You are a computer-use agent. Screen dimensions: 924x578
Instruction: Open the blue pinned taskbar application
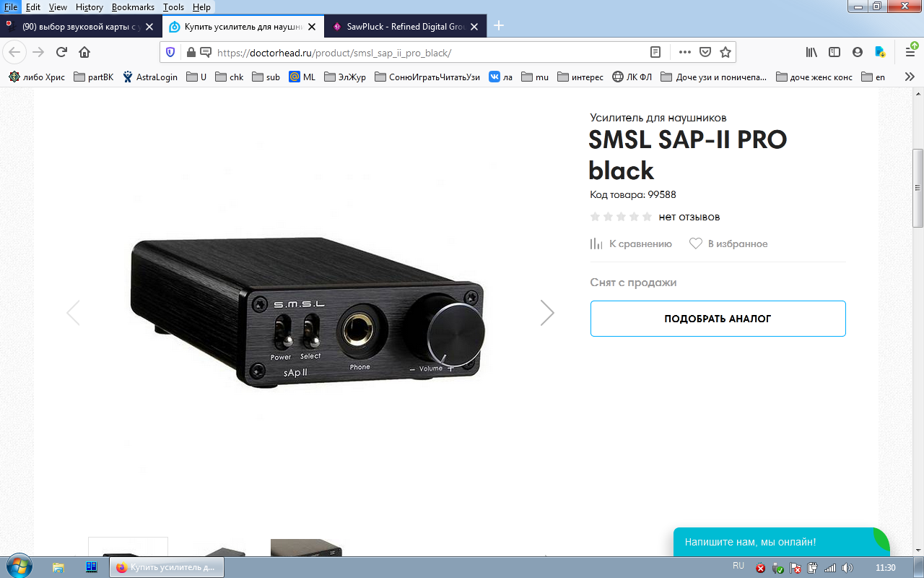(92, 568)
